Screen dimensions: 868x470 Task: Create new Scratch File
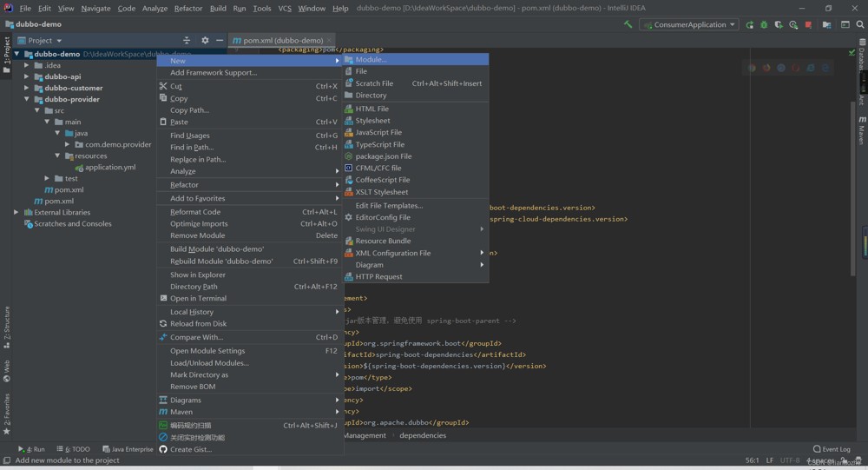[x=415, y=83]
